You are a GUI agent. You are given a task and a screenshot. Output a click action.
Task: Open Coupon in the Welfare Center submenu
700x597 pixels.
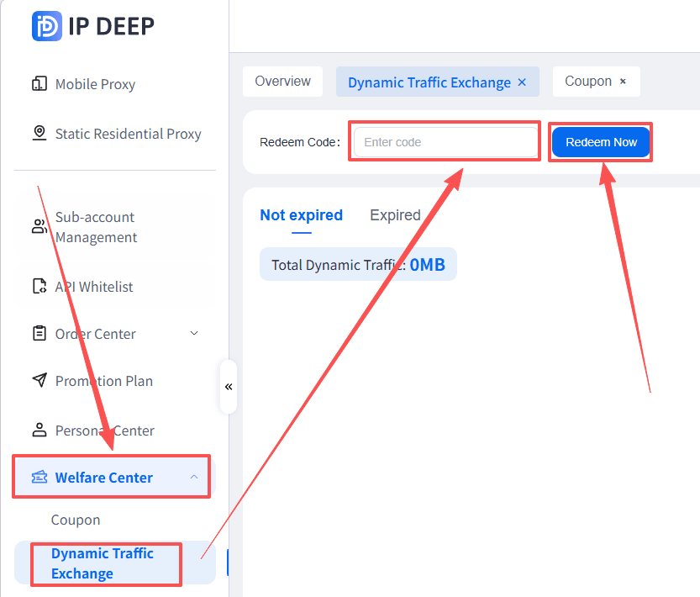coord(76,520)
